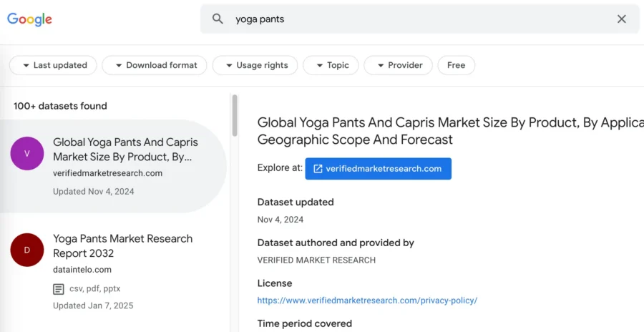Open the Last updated dropdown

pos(52,65)
